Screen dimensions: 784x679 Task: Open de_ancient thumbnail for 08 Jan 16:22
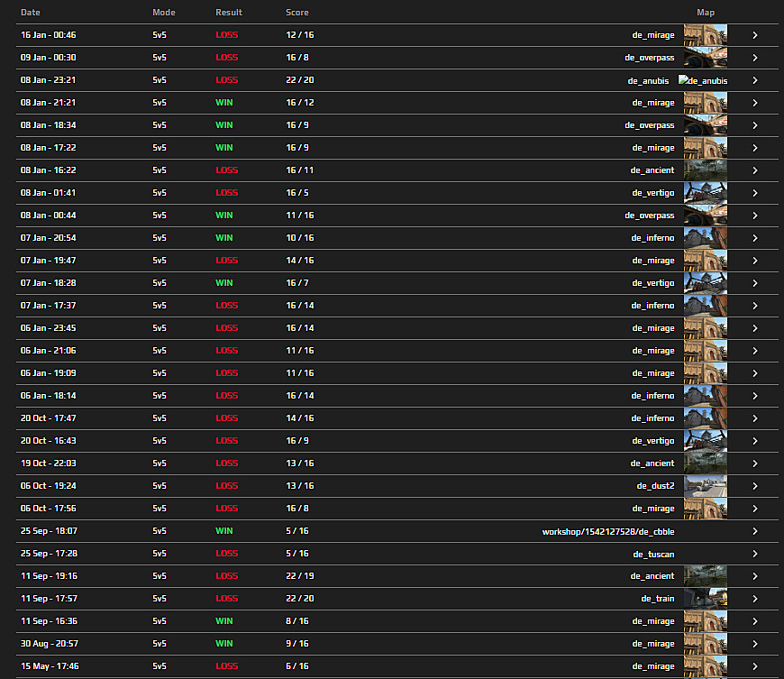(x=705, y=170)
